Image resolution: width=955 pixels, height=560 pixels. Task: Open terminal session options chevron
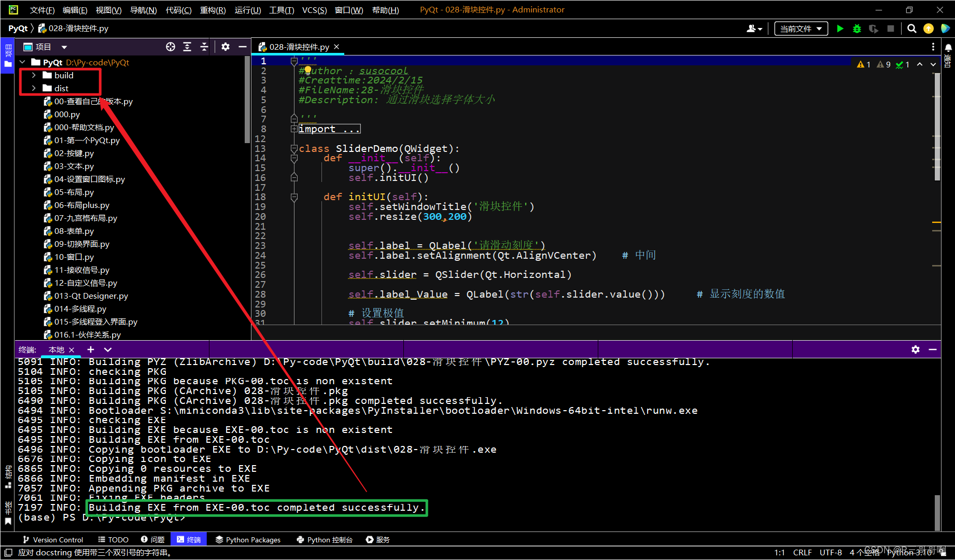[x=108, y=349]
